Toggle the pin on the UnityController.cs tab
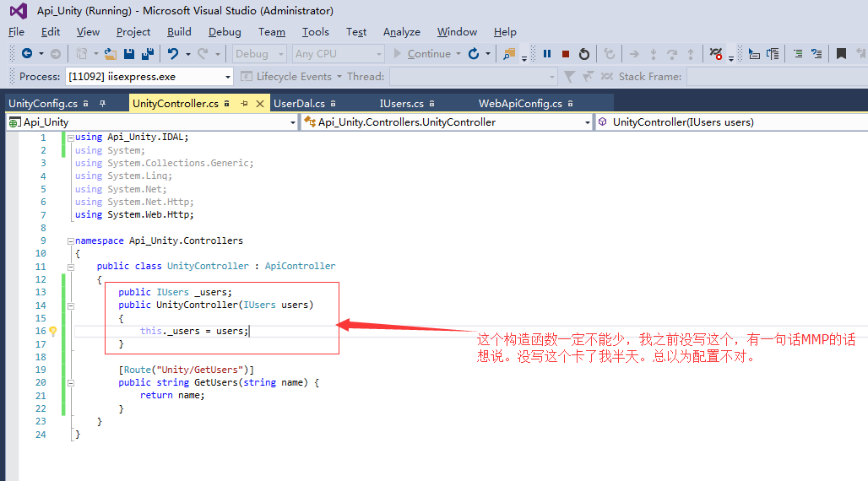Screen dimensions: 868x481 tap(244, 104)
